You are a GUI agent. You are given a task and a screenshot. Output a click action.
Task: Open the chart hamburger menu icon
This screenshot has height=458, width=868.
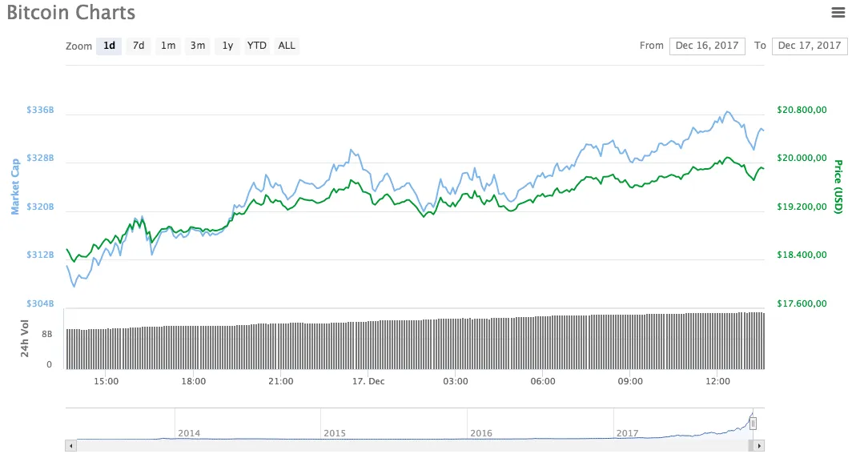[x=838, y=12]
